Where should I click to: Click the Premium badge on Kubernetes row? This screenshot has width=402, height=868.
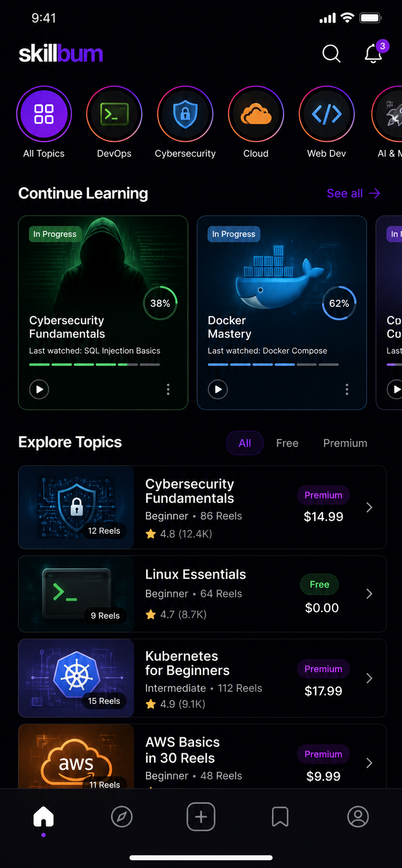323,669
